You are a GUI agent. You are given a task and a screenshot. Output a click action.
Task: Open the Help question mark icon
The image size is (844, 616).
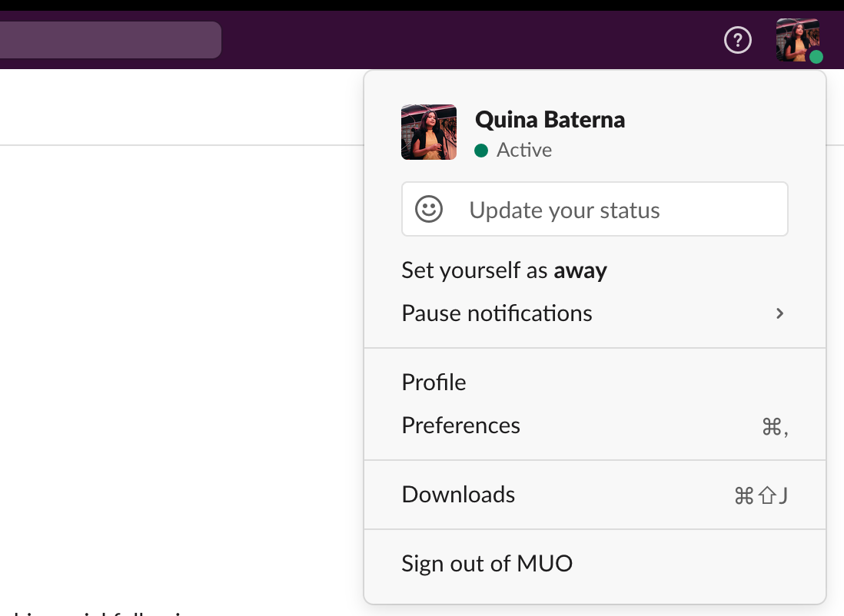[x=738, y=40]
